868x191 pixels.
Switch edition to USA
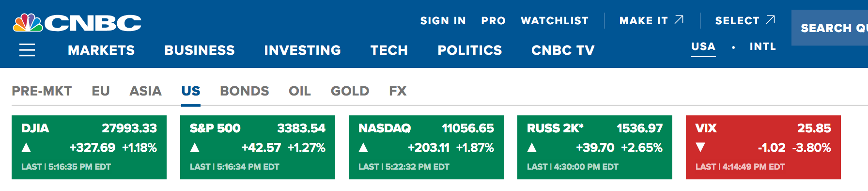coord(703,47)
